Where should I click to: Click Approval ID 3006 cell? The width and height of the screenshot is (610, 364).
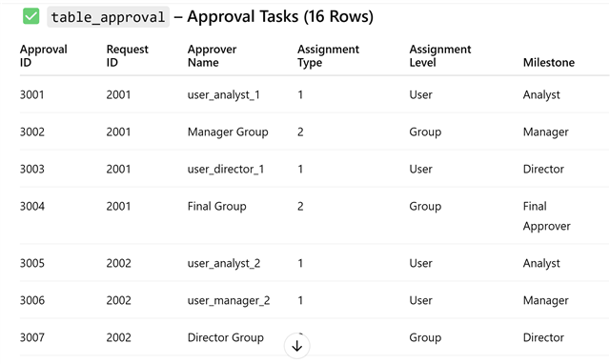[32, 300]
